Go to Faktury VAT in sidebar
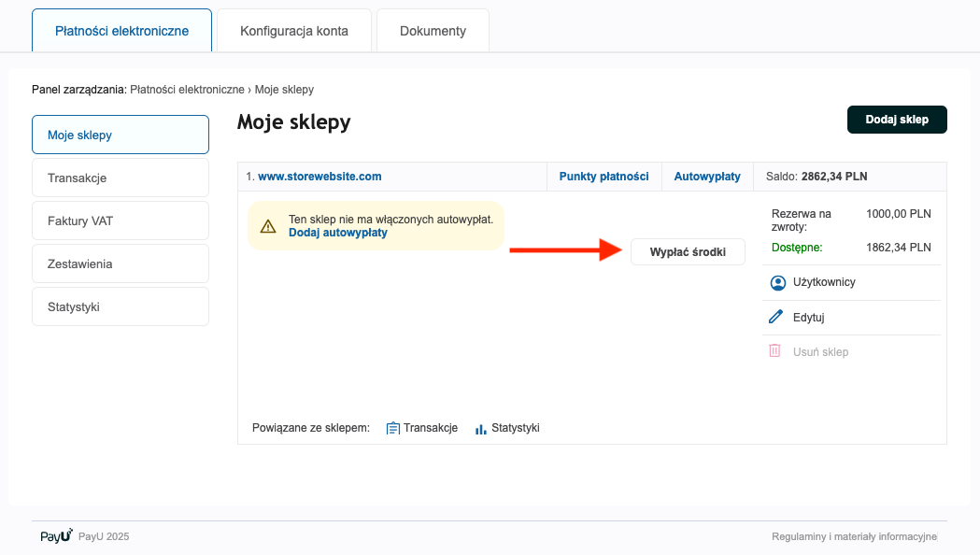 tap(121, 221)
